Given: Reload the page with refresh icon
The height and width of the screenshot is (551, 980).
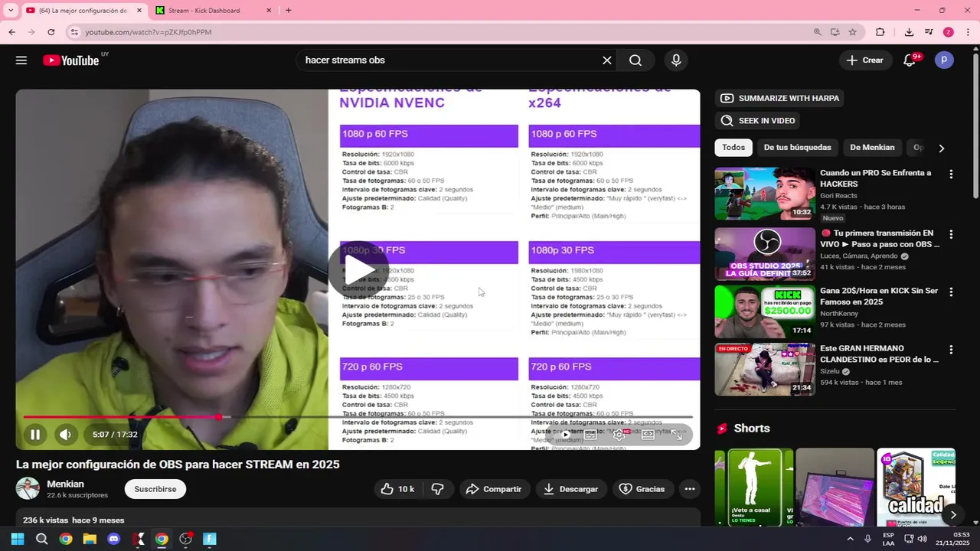Looking at the screenshot, I should tap(51, 32).
